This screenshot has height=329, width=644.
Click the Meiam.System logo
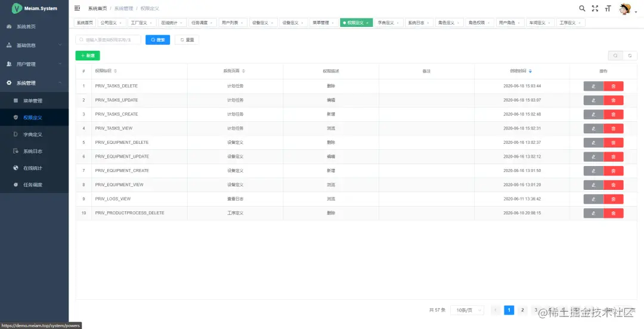click(x=35, y=8)
